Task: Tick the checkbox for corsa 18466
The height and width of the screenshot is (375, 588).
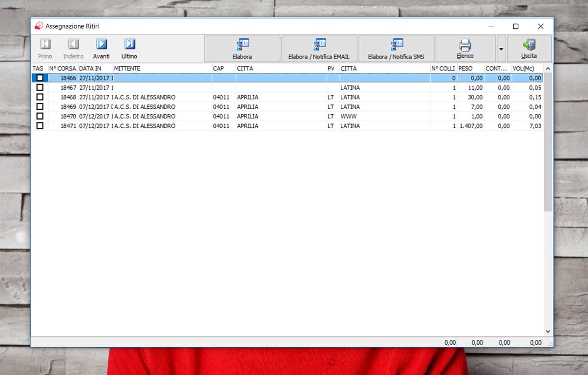Action: tap(40, 78)
